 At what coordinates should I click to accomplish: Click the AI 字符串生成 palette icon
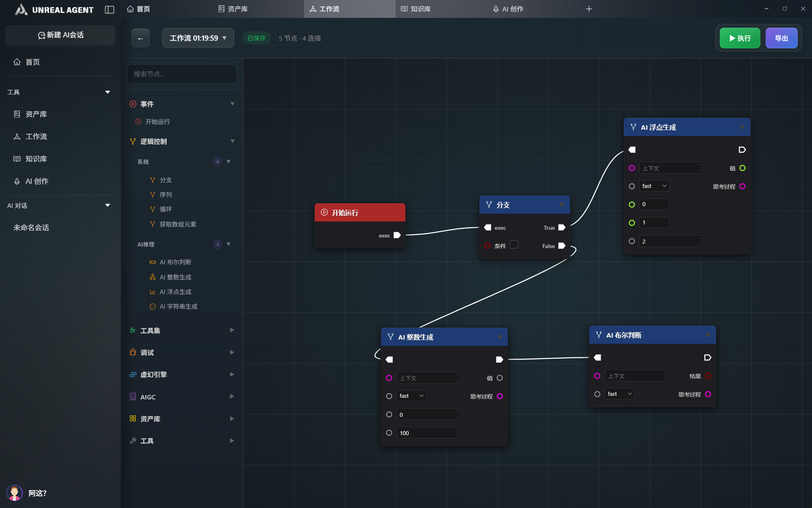click(x=152, y=306)
